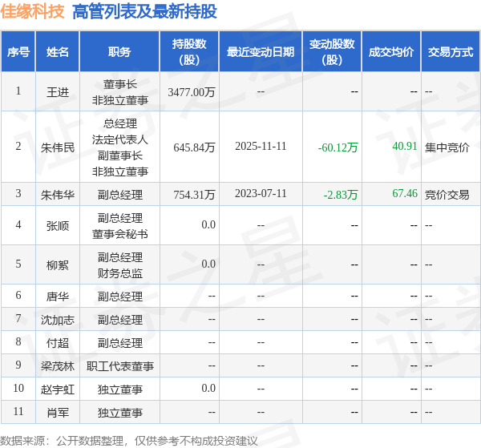The image size is (481, 448).
Task: Select the 最近变动日期 column header
Action: 260,52
